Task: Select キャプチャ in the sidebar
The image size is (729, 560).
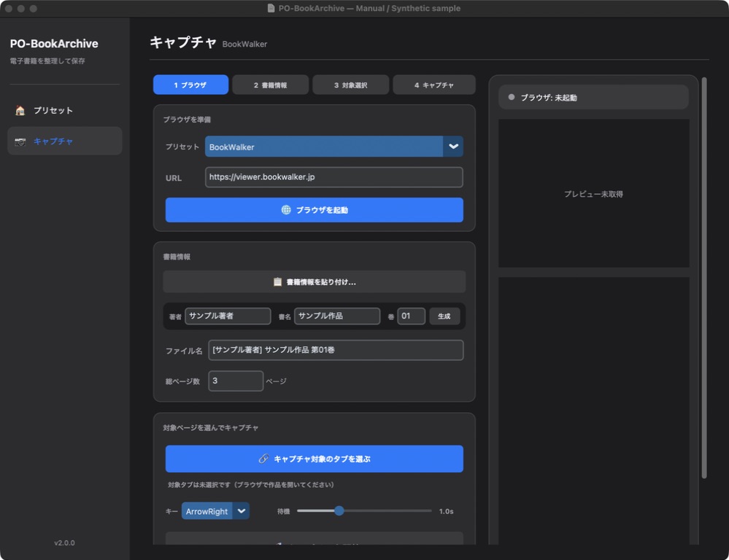Action: [x=65, y=141]
